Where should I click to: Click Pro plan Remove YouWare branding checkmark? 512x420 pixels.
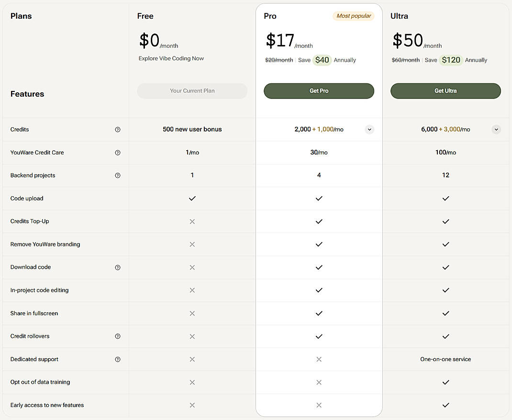pos(319,244)
